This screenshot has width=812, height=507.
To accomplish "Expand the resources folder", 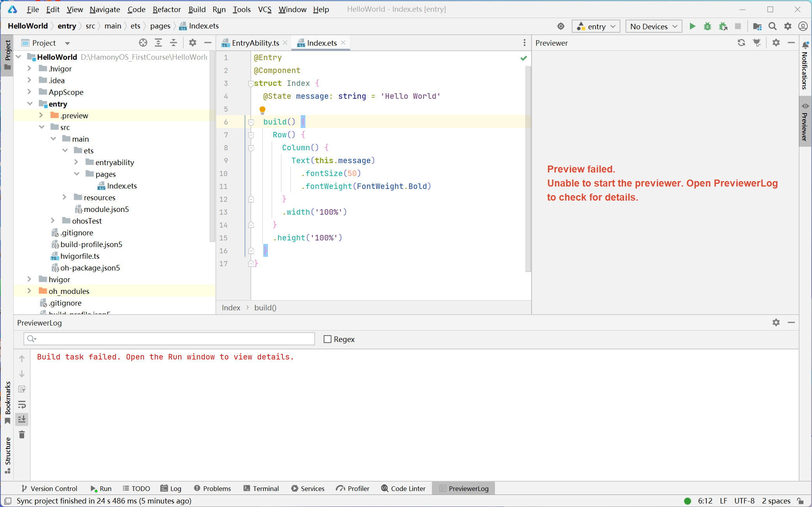I will pyautogui.click(x=64, y=197).
